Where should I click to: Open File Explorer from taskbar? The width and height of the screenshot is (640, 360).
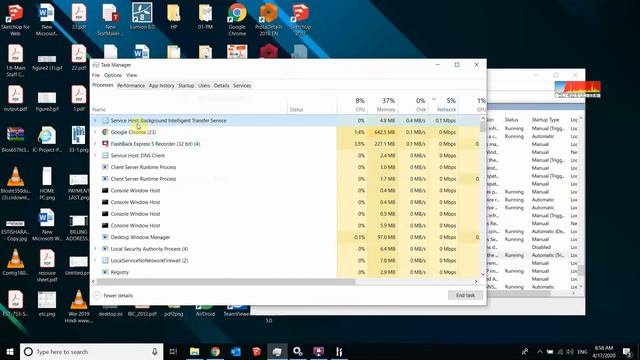click(195, 351)
